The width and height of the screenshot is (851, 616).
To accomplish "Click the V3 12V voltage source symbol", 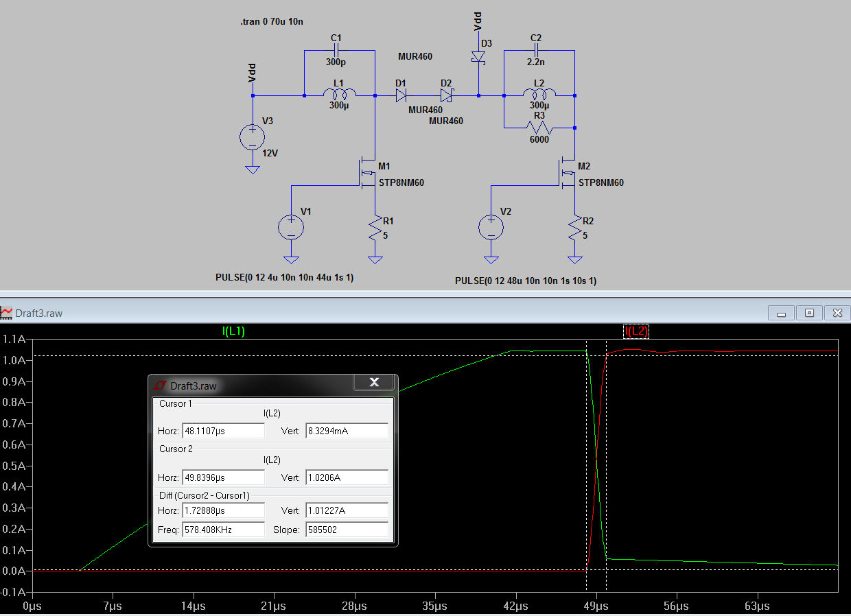I will pos(252,137).
